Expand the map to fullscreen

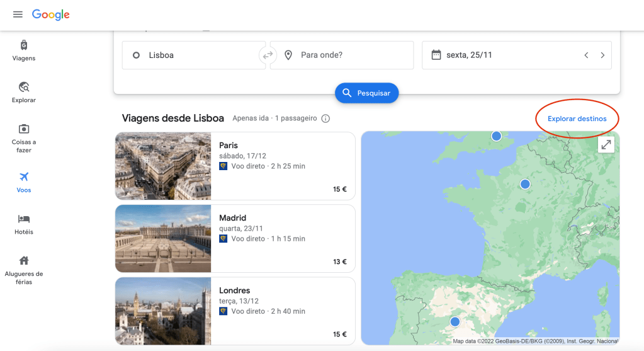[606, 145]
